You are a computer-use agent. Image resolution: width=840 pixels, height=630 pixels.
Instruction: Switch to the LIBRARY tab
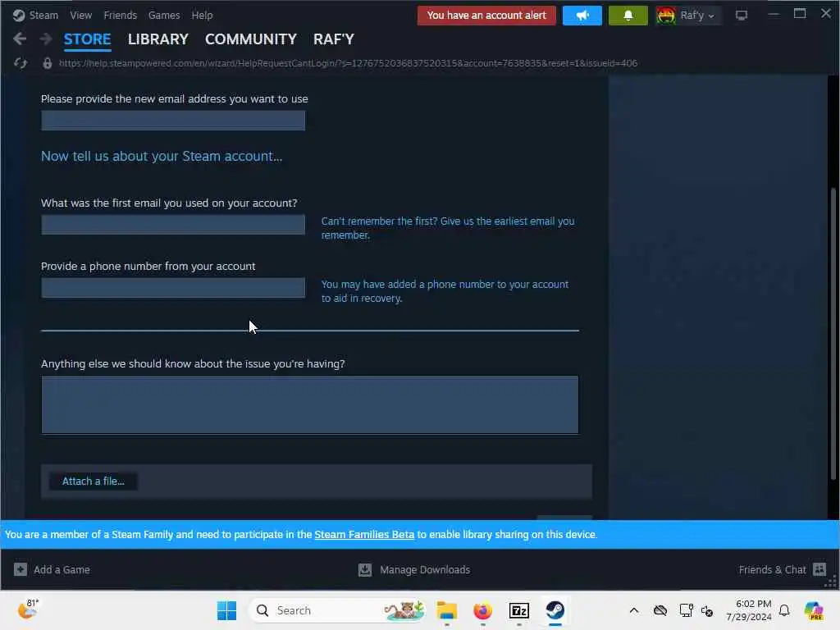(x=158, y=39)
